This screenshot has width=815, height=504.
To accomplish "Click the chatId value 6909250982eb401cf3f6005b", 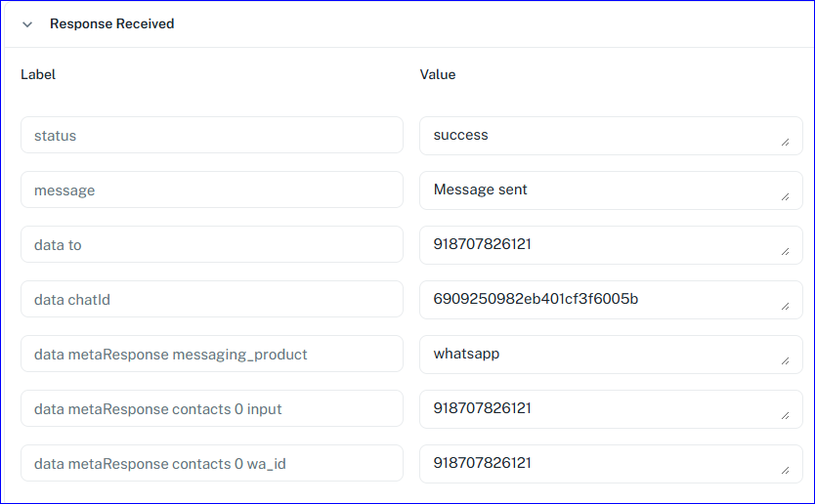I will pyautogui.click(x=610, y=300).
